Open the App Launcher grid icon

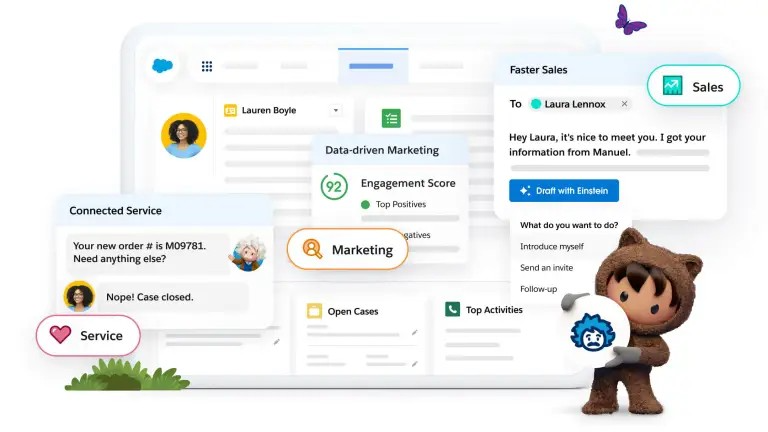[x=207, y=66]
